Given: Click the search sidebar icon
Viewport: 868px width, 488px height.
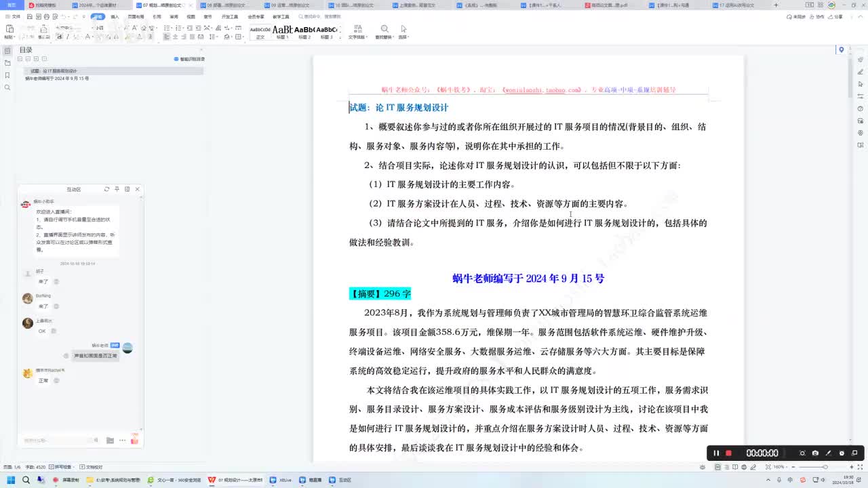Looking at the screenshot, I should click(x=7, y=87).
